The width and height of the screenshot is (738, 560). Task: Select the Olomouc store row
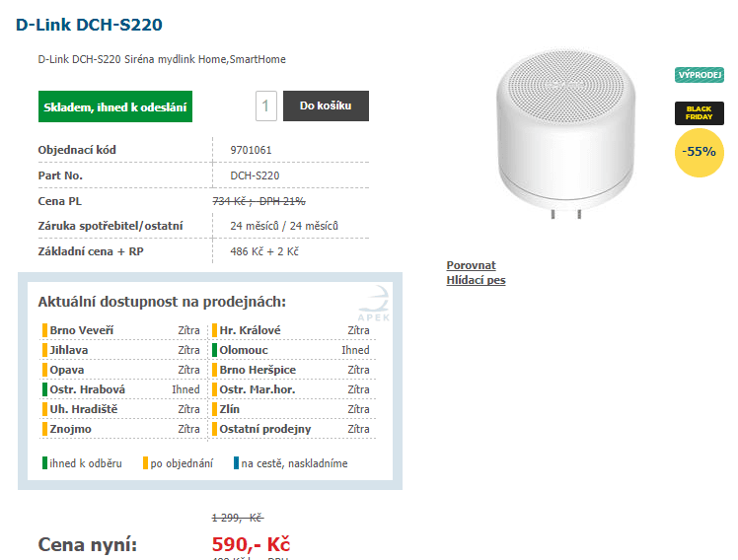pos(291,350)
